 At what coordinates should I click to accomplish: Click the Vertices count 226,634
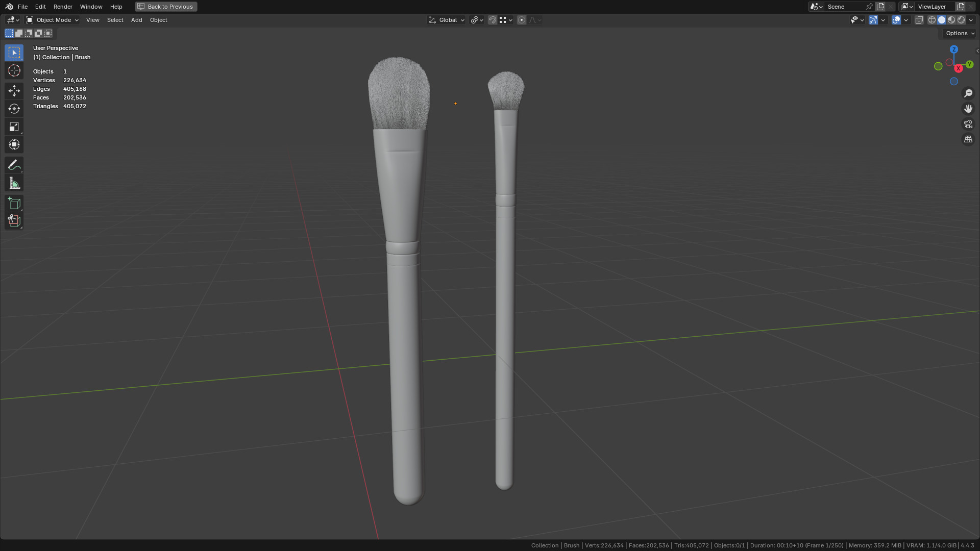[x=75, y=80]
